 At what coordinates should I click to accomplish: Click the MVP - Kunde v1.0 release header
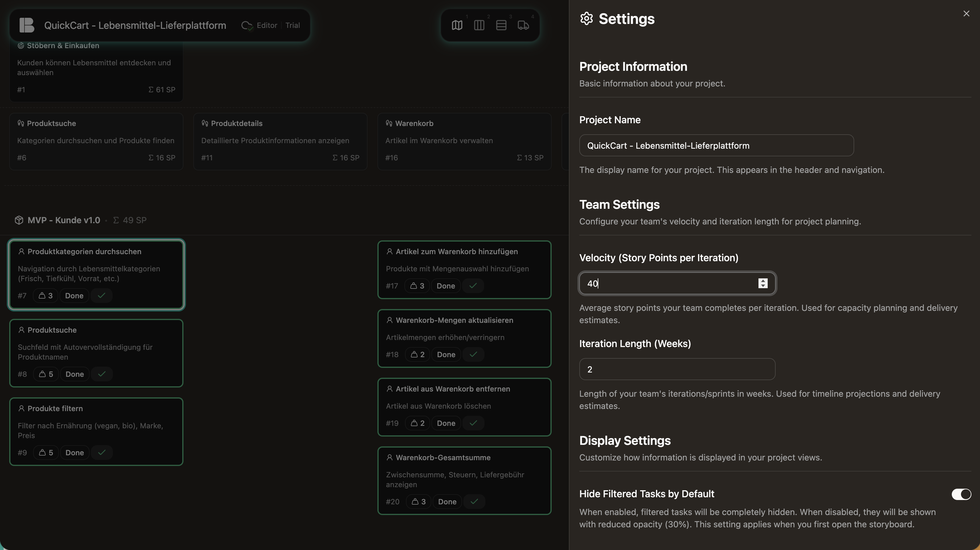(64, 220)
